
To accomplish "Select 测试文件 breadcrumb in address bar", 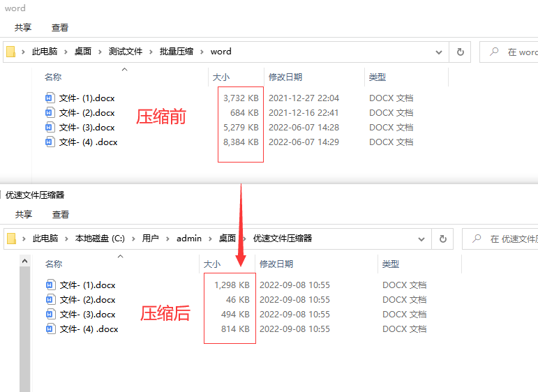I will (126, 52).
